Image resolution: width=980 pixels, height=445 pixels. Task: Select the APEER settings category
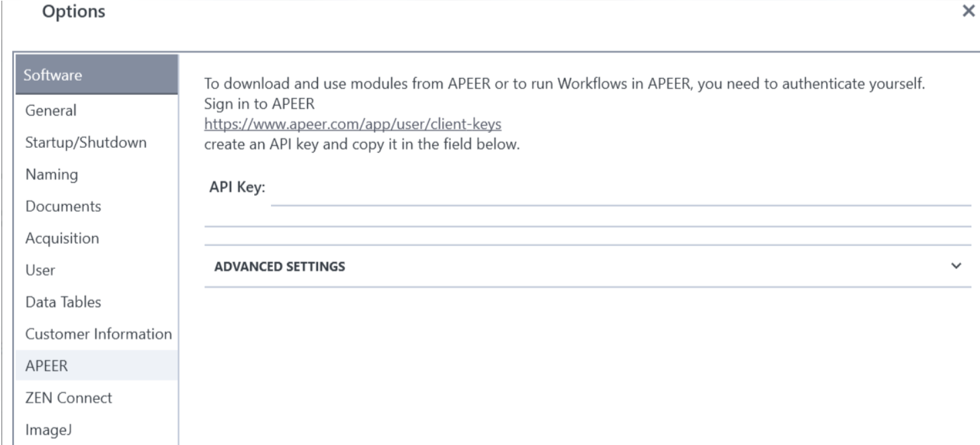tap(44, 366)
